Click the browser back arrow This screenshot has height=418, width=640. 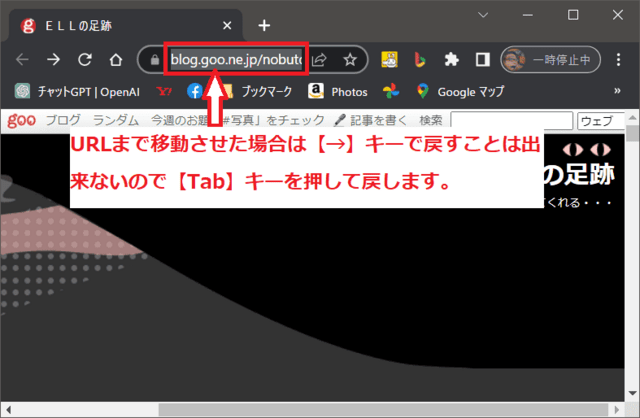coord(22,59)
